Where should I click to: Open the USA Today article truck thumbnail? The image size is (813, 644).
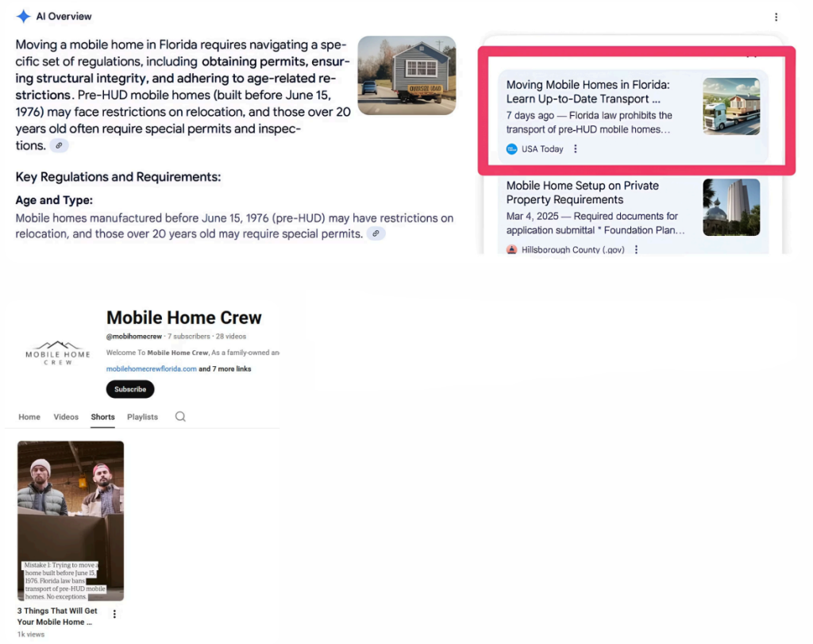click(x=731, y=106)
